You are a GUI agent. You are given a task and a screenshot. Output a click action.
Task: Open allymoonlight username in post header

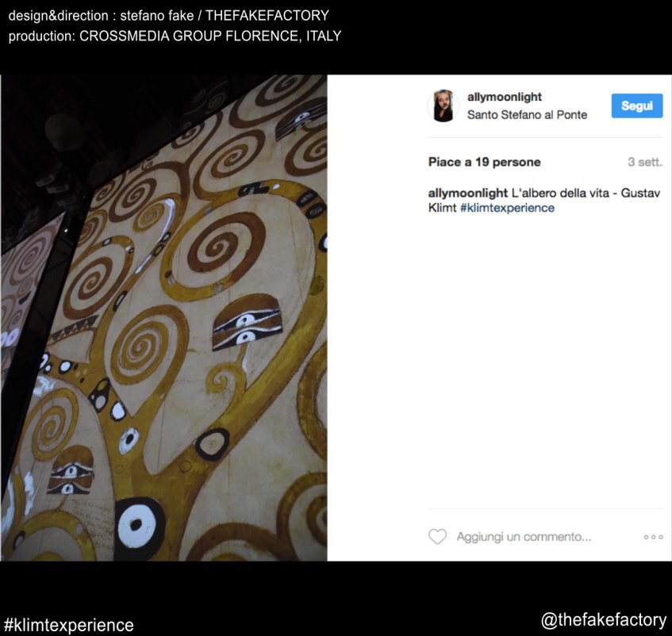pyautogui.click(x=504, y=97)
